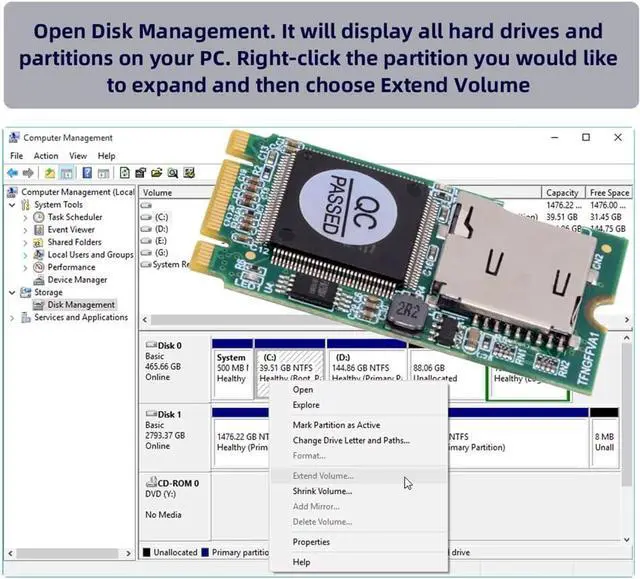Open the View menu
This screenshot has width=640, height=579.
click(78, 156)
